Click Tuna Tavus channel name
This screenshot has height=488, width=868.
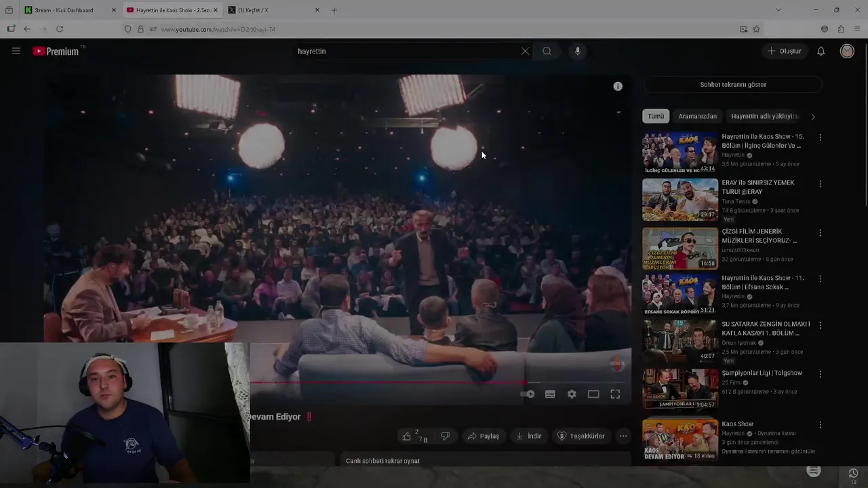[x=736, y=201]
